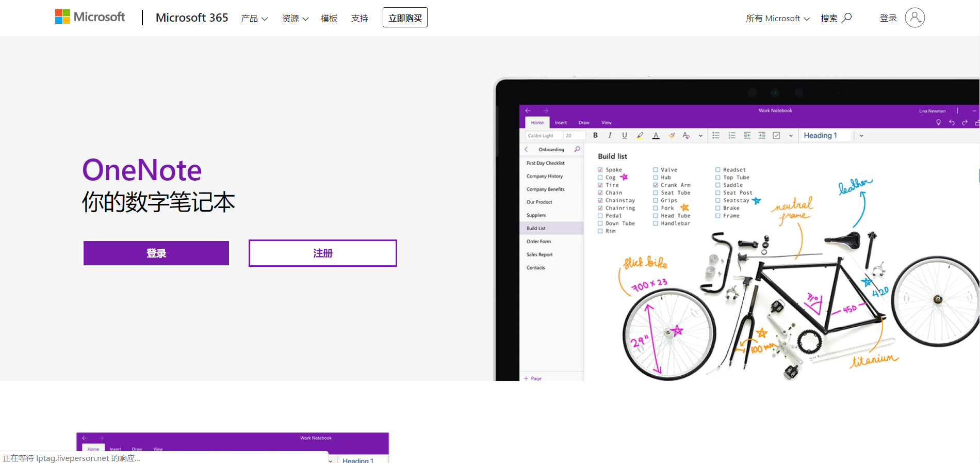The height and width of the screenshot is (463, 980).
Task: Open the 模板 nav item
Action: [x=329, y=19]
